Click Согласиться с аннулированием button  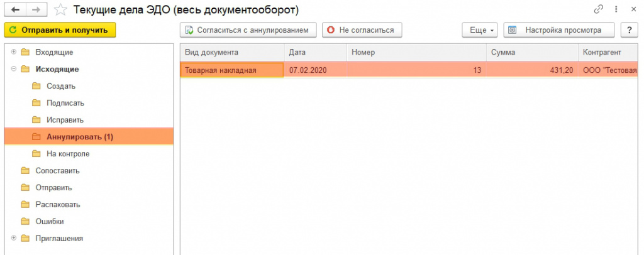click(248, 30)
